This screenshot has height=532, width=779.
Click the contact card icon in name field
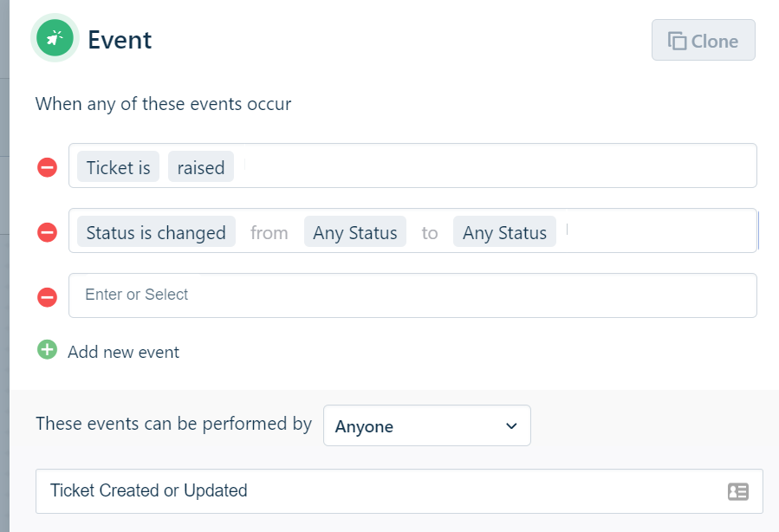[737, 492]
